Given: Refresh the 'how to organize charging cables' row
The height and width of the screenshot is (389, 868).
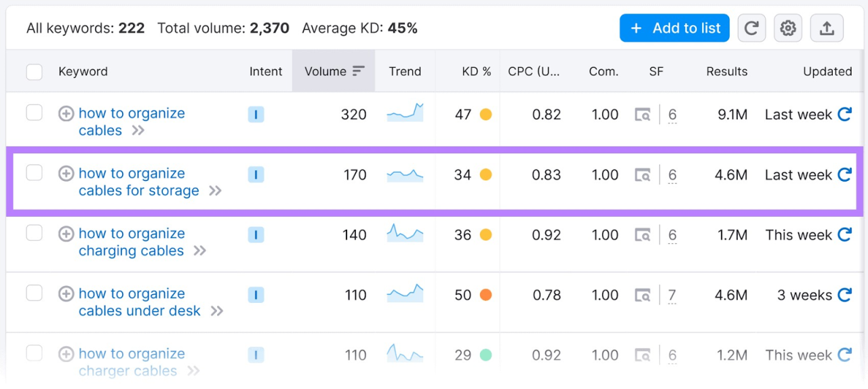Looking at the screenshot, I should [844, 234].
